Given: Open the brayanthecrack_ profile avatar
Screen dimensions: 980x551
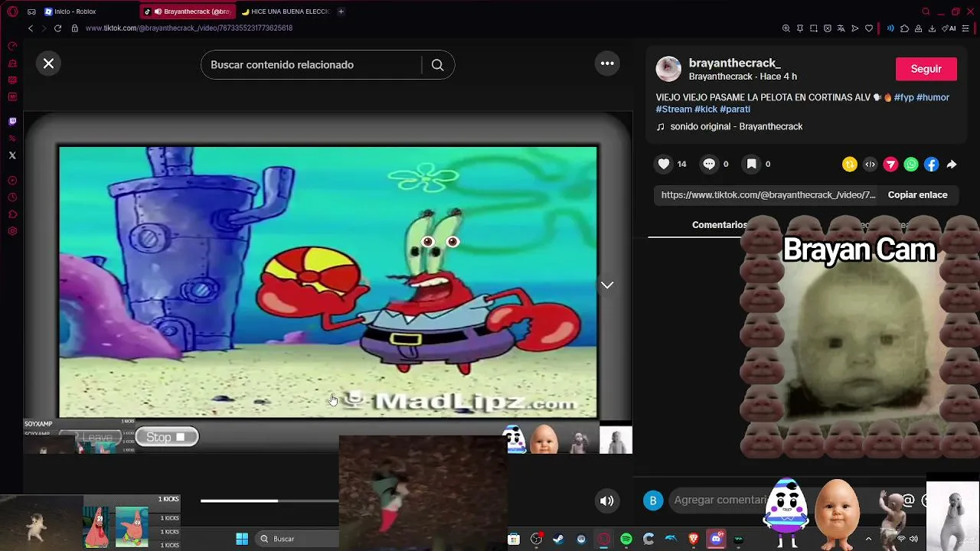Looking at the screenshot, I should [x=668, y=69].
